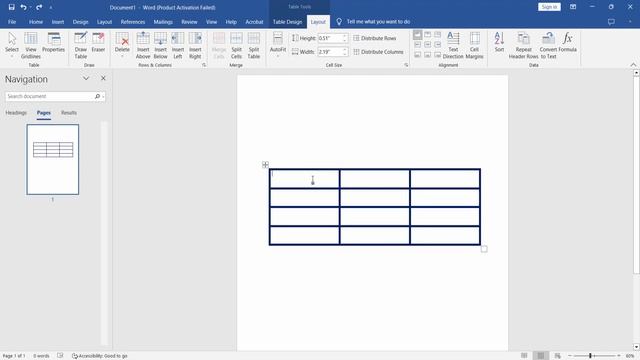Select Align Top Left cell alignment
The width and height of the screenshot is (640, 360).
click(x=418, y=35)
